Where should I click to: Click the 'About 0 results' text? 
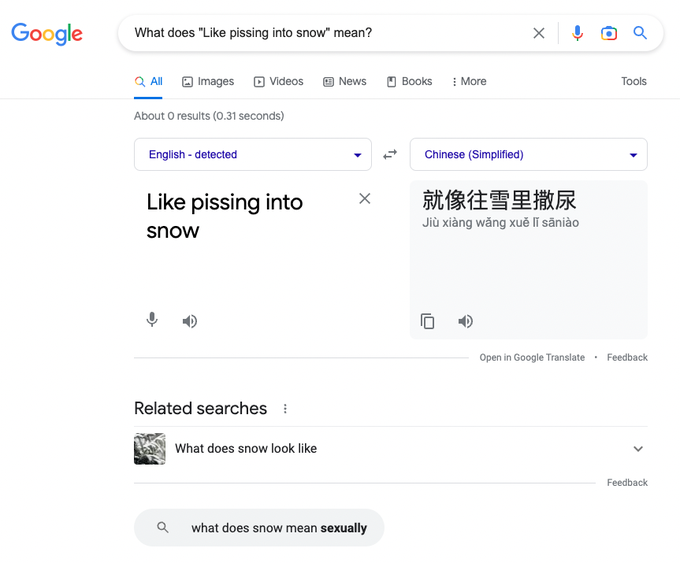pyautogui.click(x=209, y=116)
